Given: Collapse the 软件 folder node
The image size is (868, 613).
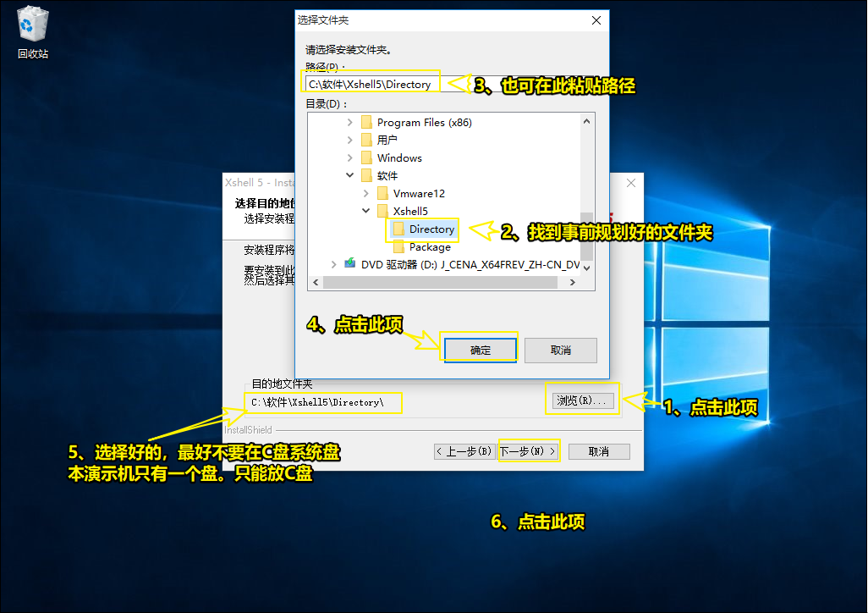Looking at the screenshot, I should (350, 175).
